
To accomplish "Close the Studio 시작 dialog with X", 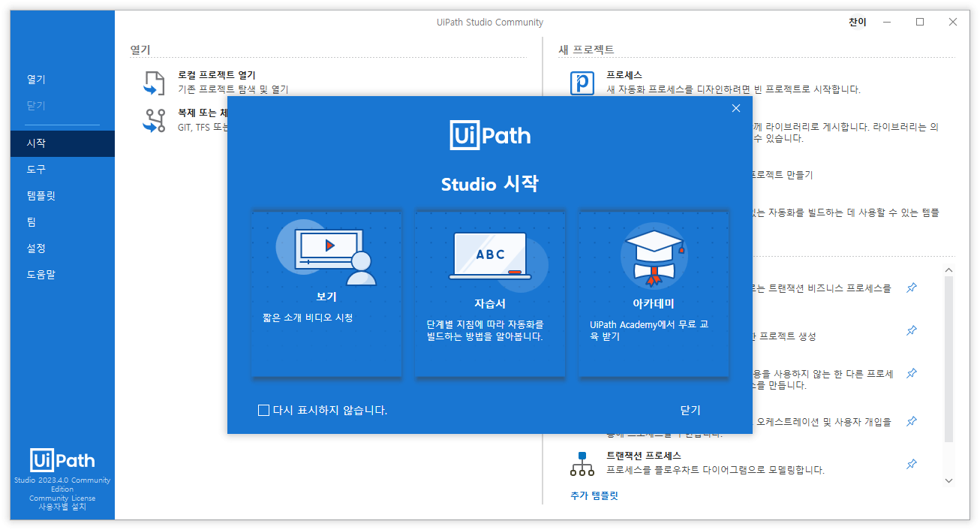I will (736, 108).
